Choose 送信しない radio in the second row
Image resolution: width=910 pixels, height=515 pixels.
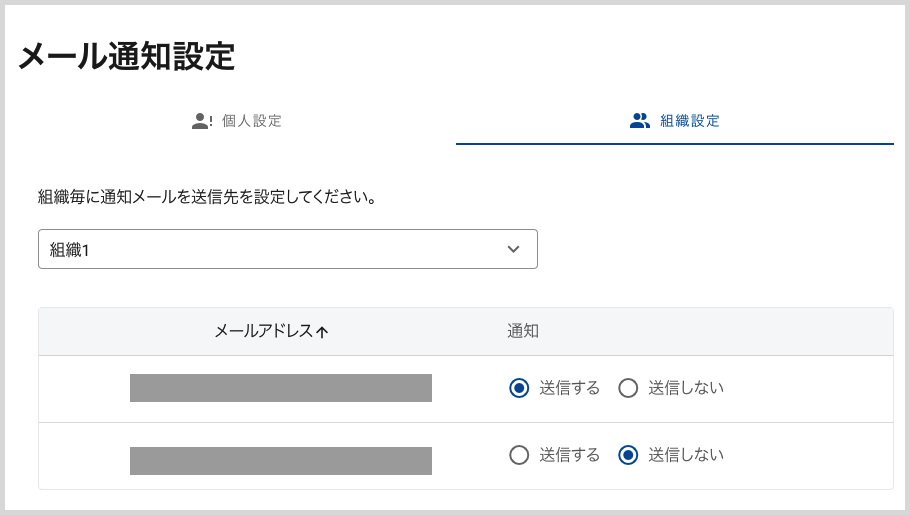(628, 455)
